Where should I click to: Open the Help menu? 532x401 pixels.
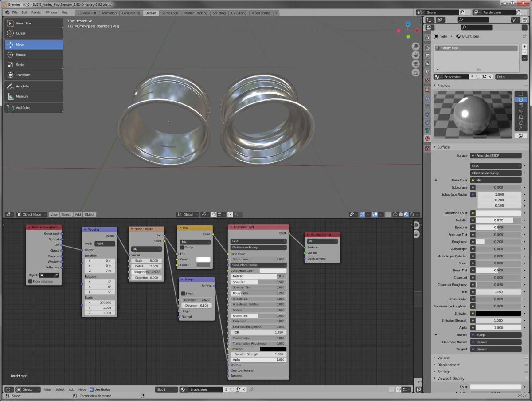click(65, 12)
